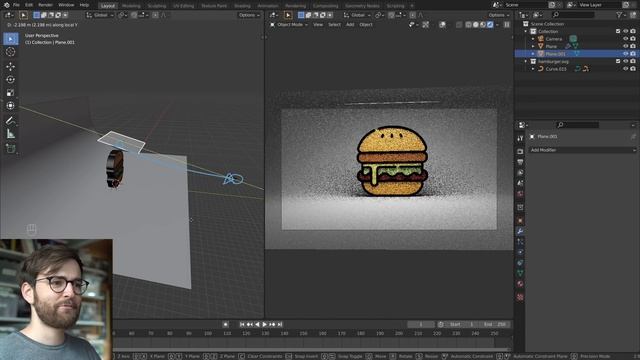
Task: Jump to timeline start button
Action: tap(242, 324)
